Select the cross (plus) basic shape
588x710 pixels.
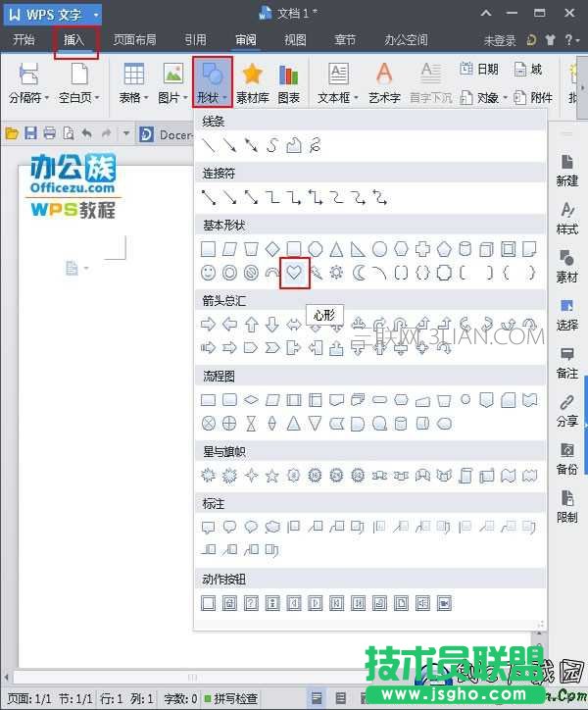pos(422,249)
